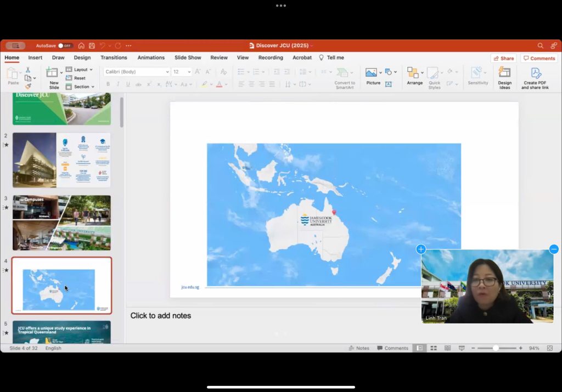562x392 pixels.
Task: Expand the Copy dropdown arrow
Action: [x=35, y=78]
